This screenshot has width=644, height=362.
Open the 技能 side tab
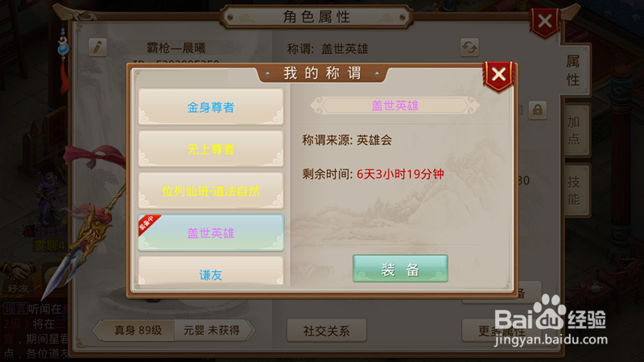[x=574, y=190]
